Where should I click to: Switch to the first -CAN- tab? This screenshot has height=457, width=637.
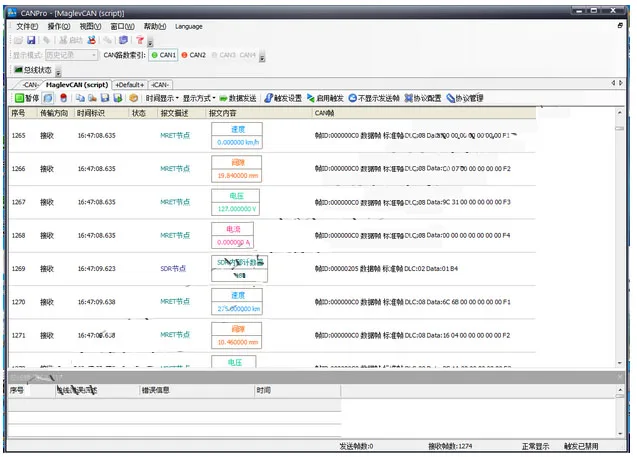tap(29, 85)
